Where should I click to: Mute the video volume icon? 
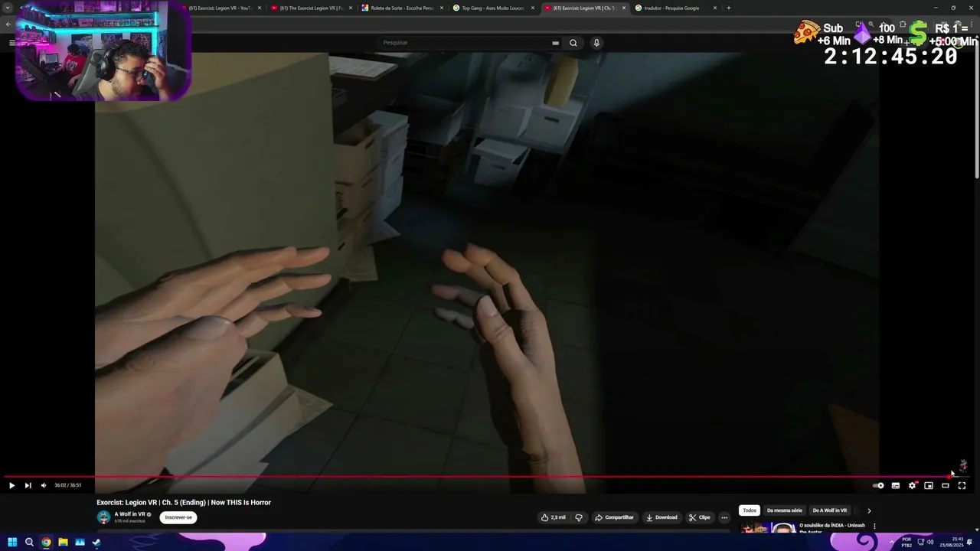(x=44, y=485)
